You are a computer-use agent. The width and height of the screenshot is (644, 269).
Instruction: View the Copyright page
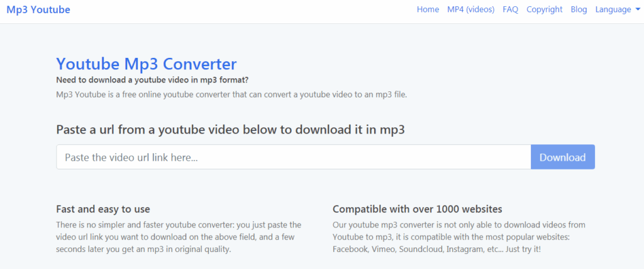544,9
